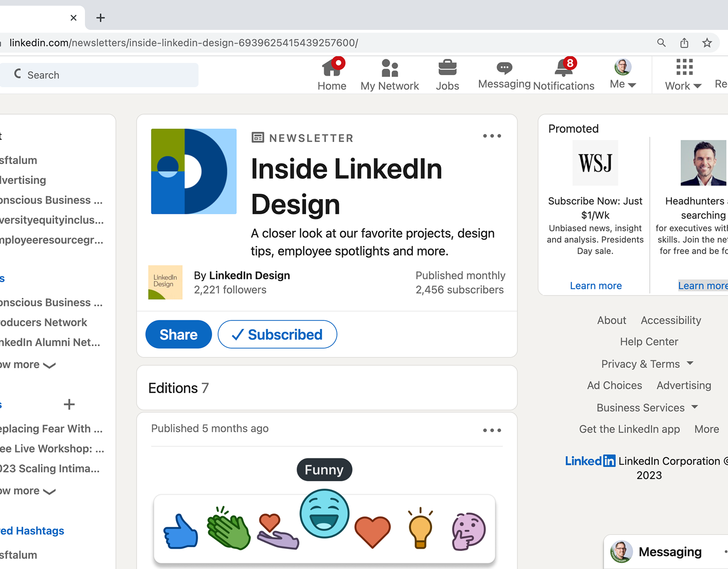Click the share page icon in address bar
The height and width of the screenshot is (569, 728).
[x=684, y=43]
